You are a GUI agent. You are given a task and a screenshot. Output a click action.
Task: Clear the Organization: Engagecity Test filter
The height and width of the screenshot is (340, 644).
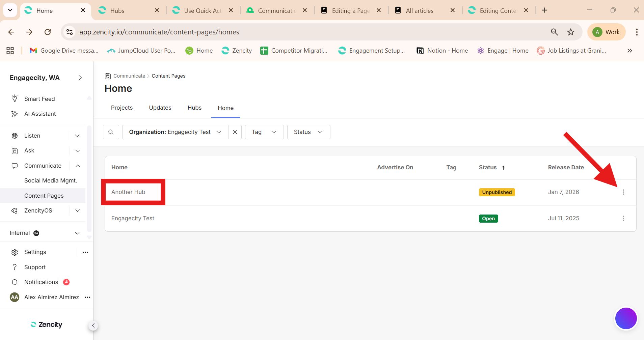tap(235, 132)
